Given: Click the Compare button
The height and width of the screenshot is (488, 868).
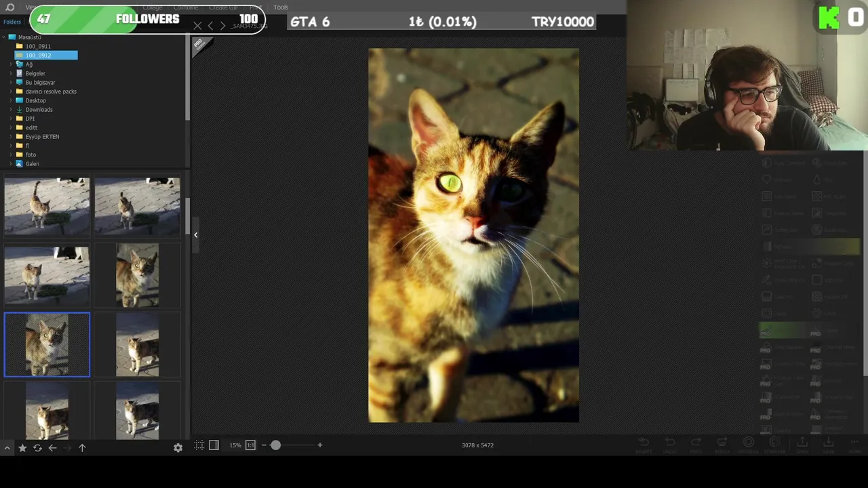Looking at the screenshot, I should 774,445.
